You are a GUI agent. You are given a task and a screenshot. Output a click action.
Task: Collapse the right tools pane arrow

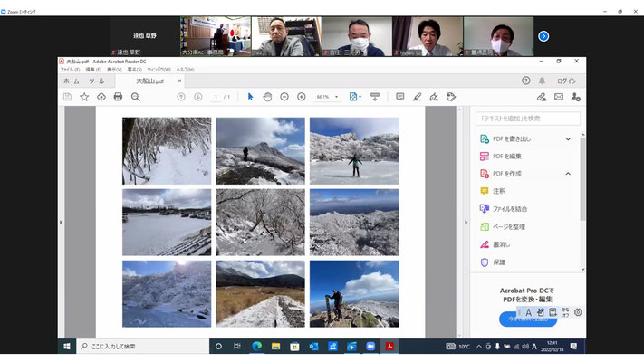pos(466,222)
